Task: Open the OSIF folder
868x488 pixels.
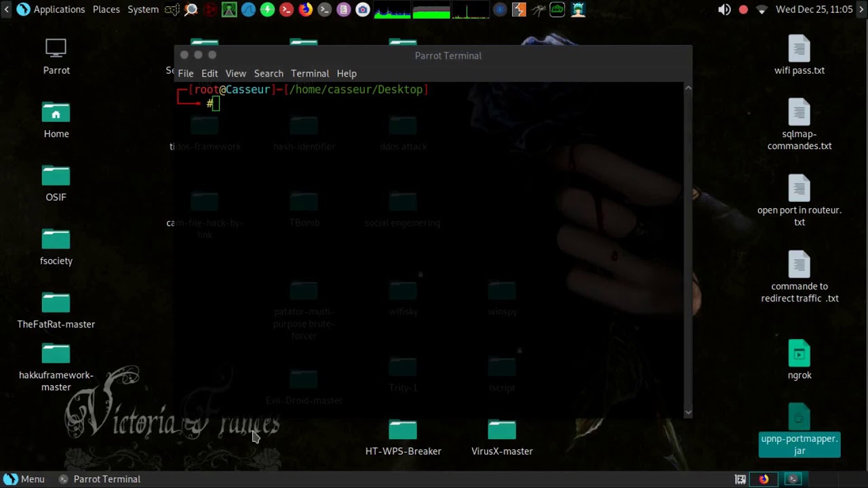Action: click(56, 184)
